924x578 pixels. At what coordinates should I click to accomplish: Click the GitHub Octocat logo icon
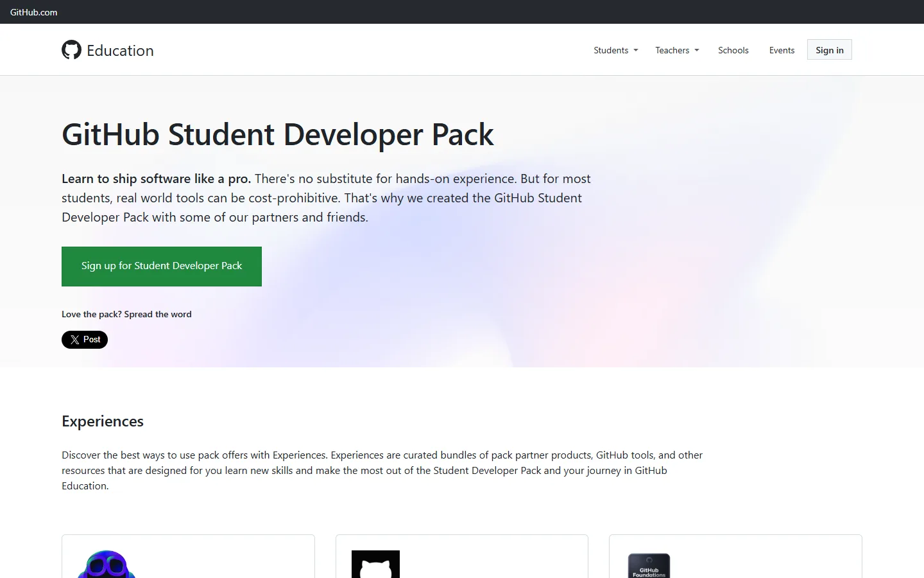71,50
